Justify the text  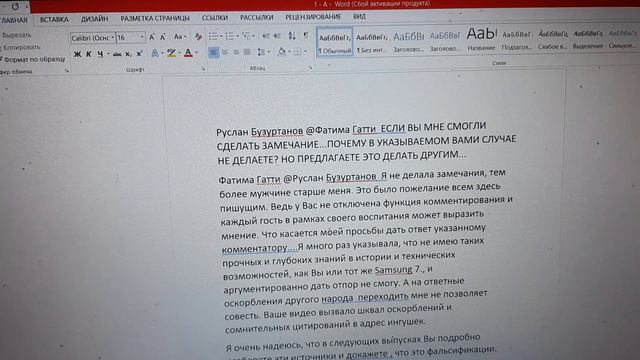point(247,52)
